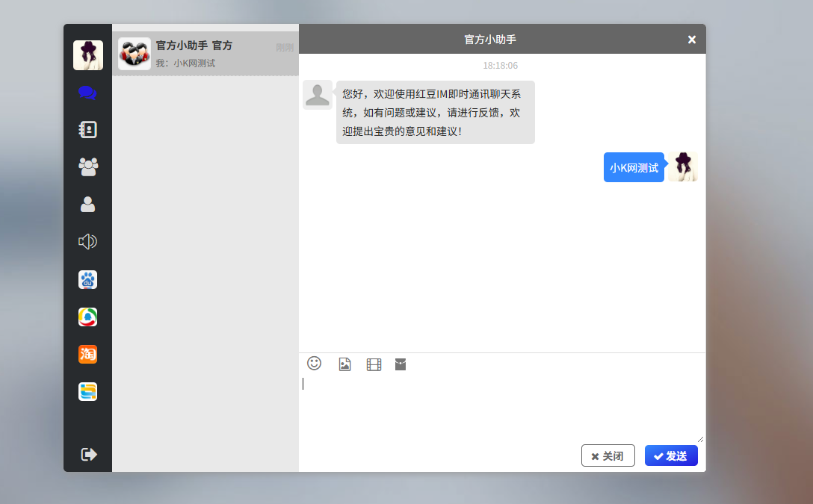
Task: Open the Tencent News colorful circle icon
Action: 87,317
